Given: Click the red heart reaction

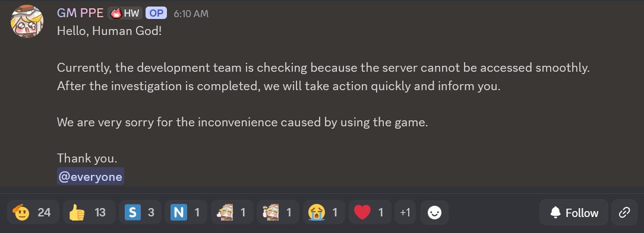Looking at the screenshot, I should click(x=370, y=212).
